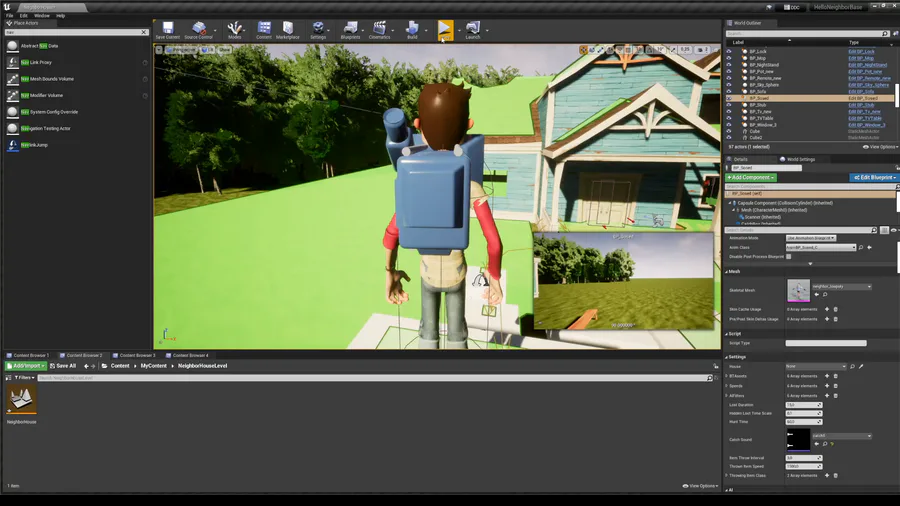Open the Modes toolbar icon

click(234, 30)
